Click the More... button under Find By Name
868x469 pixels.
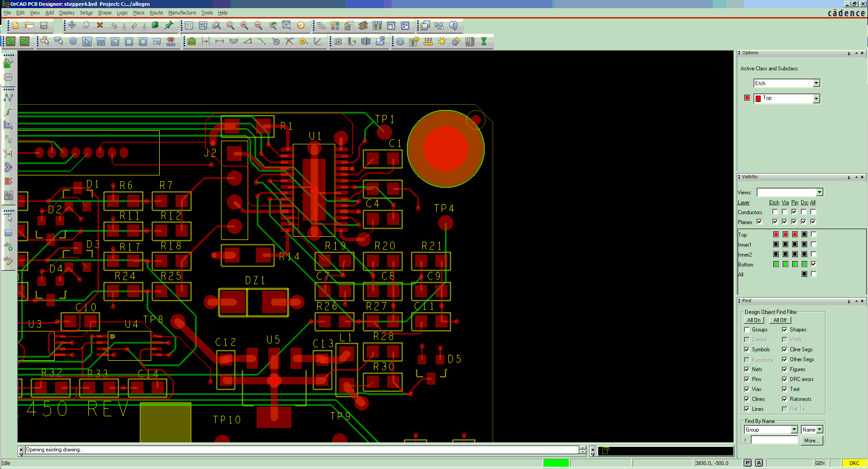[812, 441]
